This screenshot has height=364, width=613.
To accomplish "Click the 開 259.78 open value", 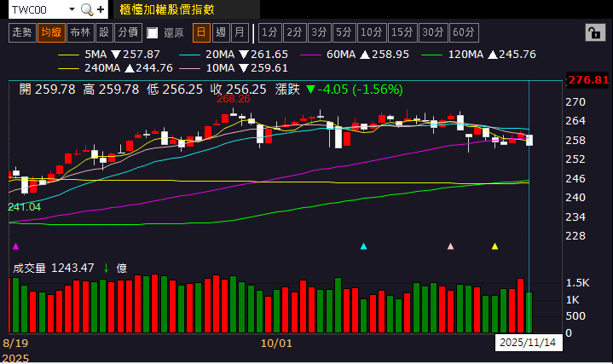I will click(x=47, y=90).
